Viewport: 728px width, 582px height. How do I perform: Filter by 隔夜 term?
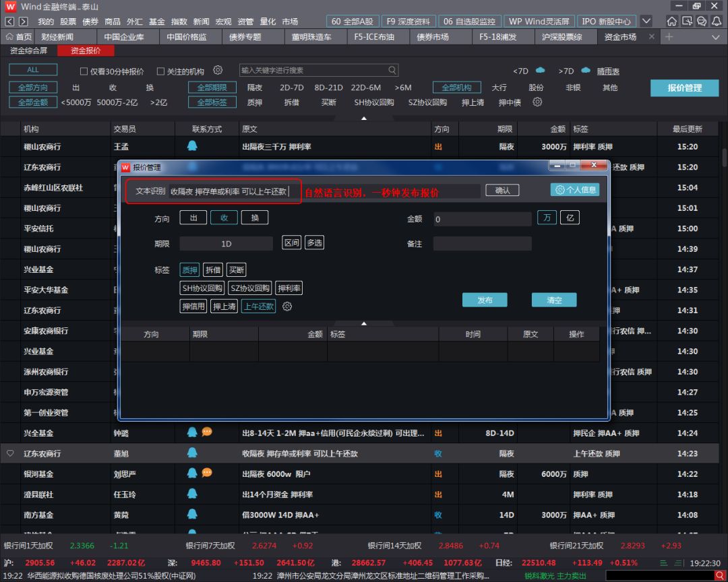pyautogui.click(x=254, y=88)
